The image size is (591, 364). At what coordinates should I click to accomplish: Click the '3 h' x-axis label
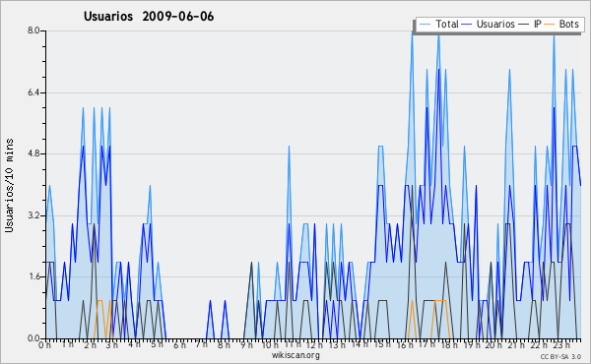111,344
